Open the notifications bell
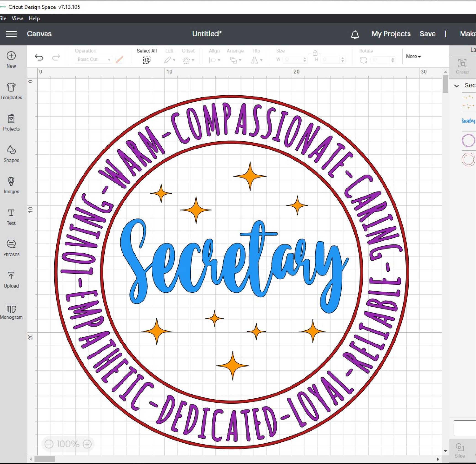This screenshot has width=476, height=464. (x=355, y=34)
